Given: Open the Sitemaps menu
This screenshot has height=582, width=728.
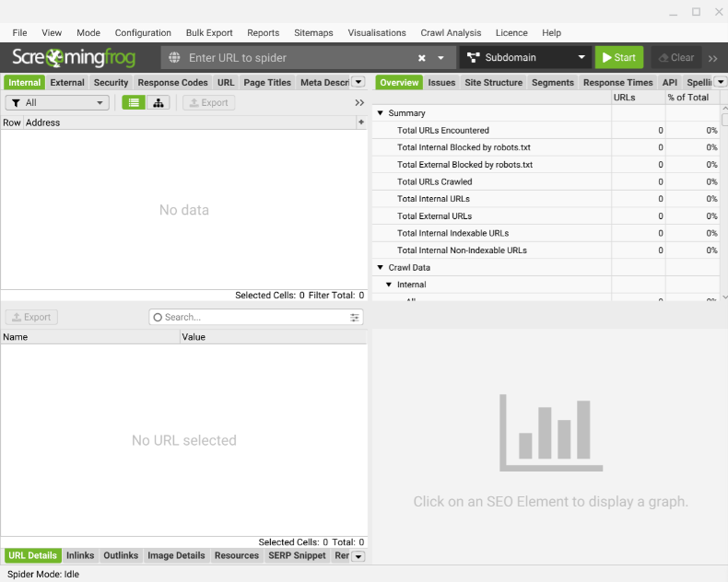Looking at the screenshot, I should pyautogui.click(x=313, y=33).
